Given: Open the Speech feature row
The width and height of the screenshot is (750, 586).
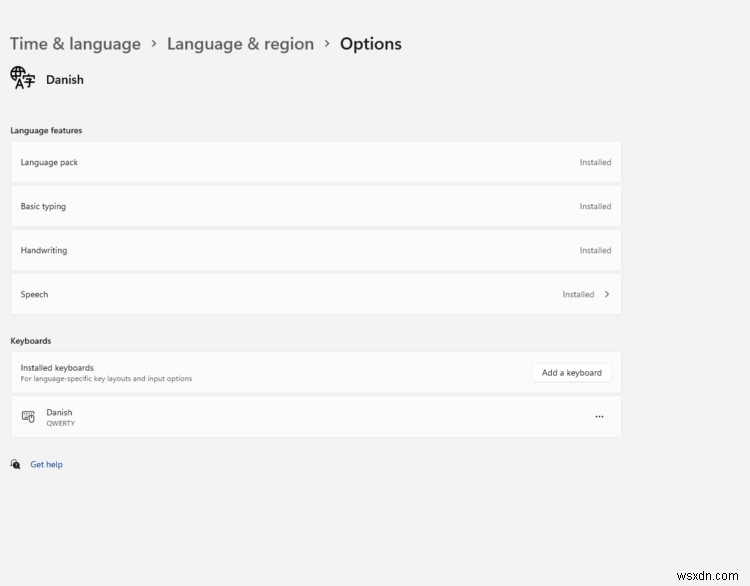Looking at the screenshot, I should (x=316, y=294).
